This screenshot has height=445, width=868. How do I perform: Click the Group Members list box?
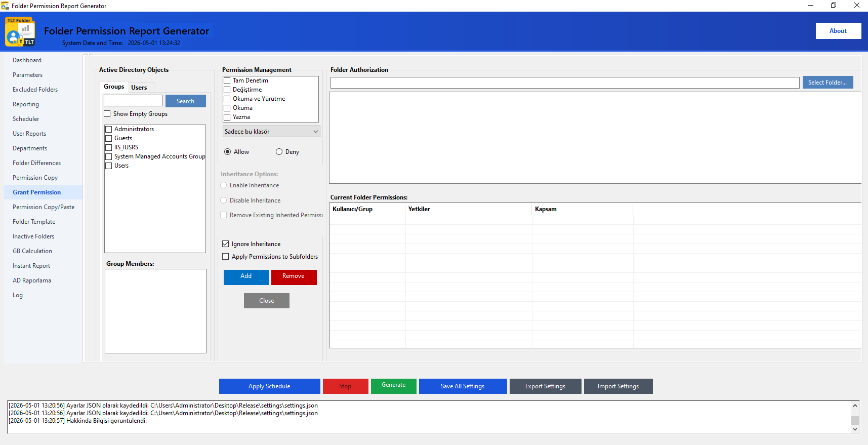(x=155, y=311)
